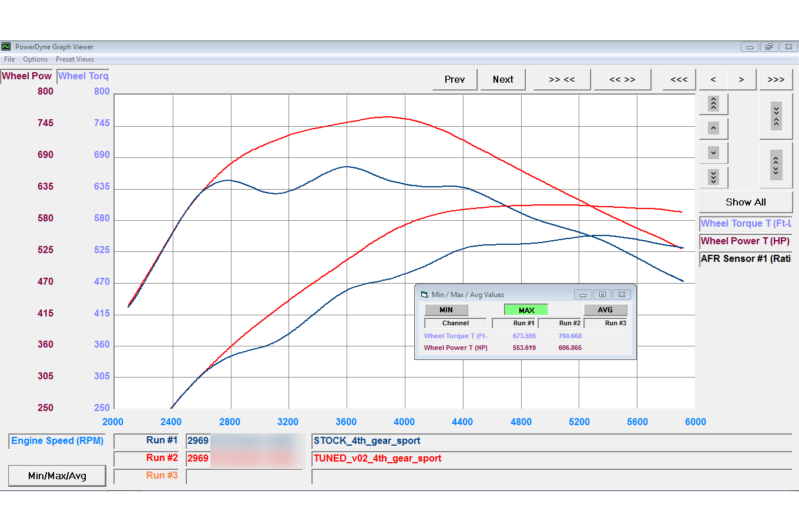Viewport: 799px width, 532px height.
Task: Click the '<< >>' horizontal zoom button
Action: (x=622, y=79)
